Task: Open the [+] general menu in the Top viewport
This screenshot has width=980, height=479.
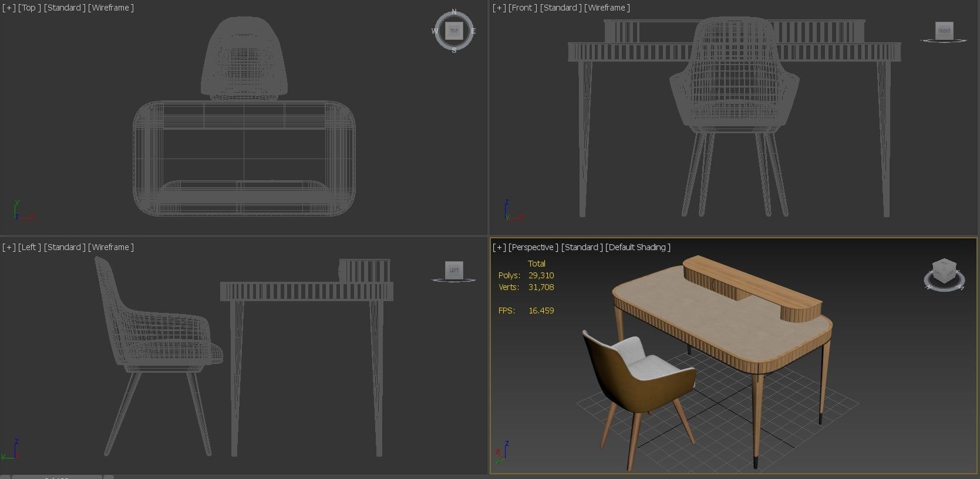Action: tap(9, 8)
